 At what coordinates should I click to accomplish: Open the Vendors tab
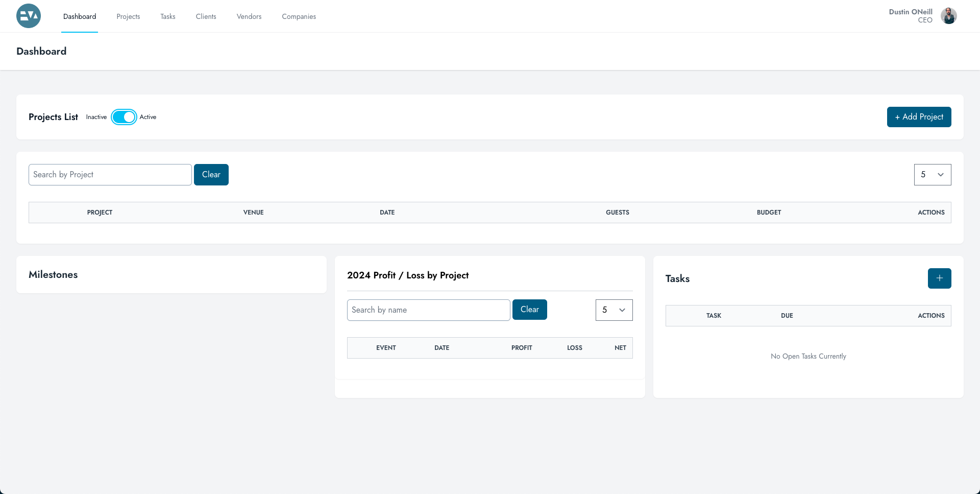pos(249,16)
